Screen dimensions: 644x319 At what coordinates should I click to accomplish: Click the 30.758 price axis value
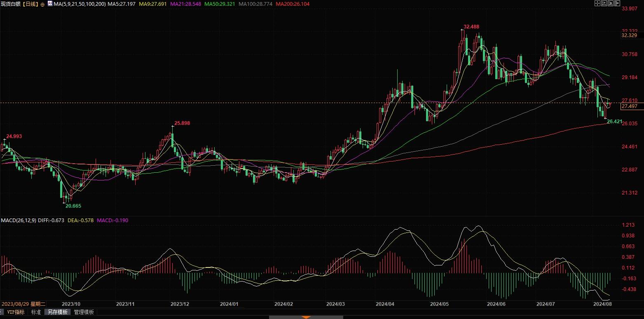[x=630, y=54]
